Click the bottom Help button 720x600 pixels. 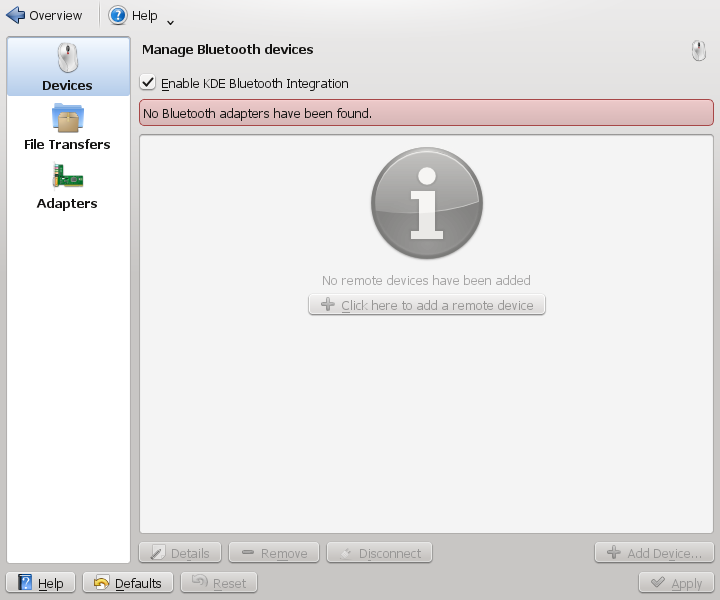40,583
